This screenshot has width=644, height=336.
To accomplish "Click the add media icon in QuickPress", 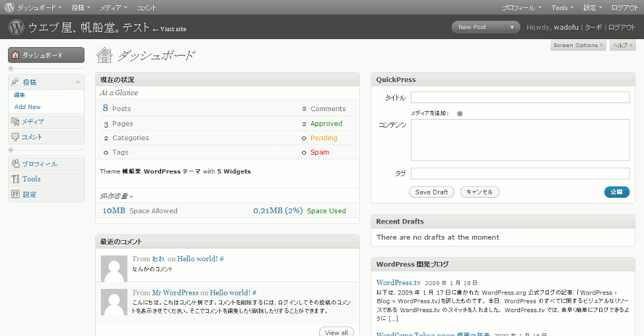I will point(460,114).
